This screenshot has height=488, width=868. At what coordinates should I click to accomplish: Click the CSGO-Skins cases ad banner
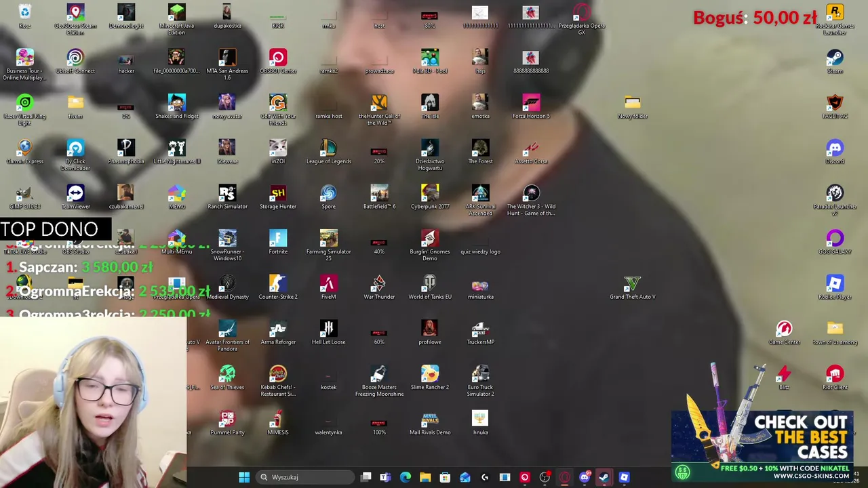click(762, 446)
